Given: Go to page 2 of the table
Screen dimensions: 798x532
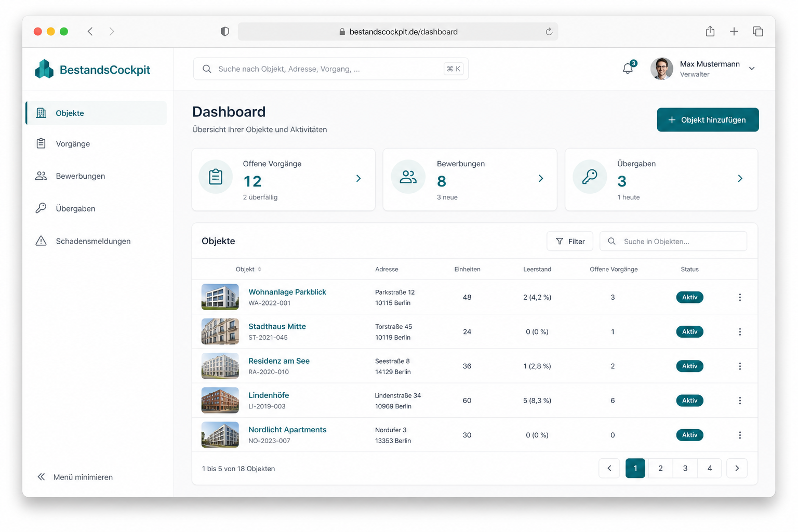Looking at the screenshot, I should coord(660,468).
